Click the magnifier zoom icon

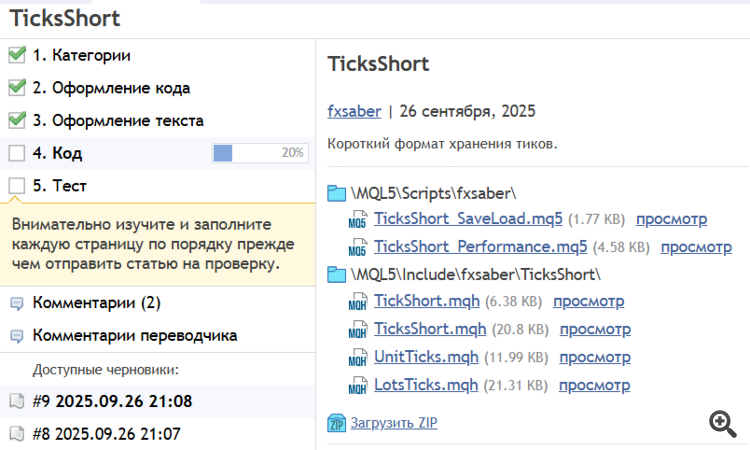tap(723, 423)
